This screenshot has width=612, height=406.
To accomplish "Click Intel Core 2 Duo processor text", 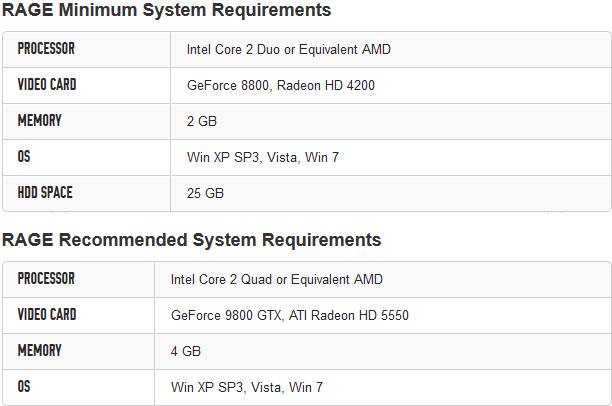I will point(289,50).
